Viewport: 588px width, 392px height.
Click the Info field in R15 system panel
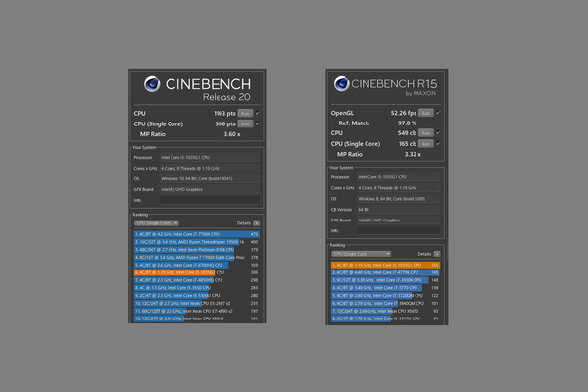[398, 231]
